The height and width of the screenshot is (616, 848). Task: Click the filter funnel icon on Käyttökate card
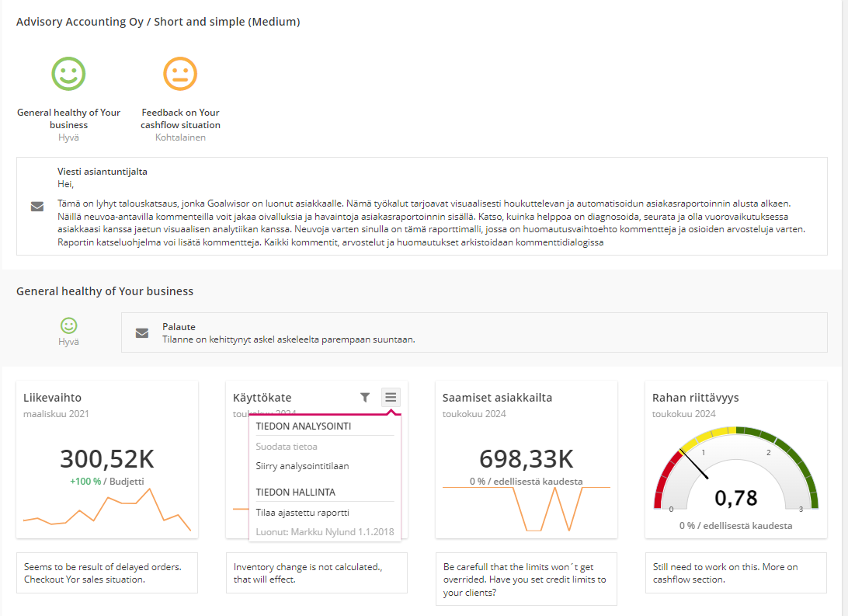point(365,397)
